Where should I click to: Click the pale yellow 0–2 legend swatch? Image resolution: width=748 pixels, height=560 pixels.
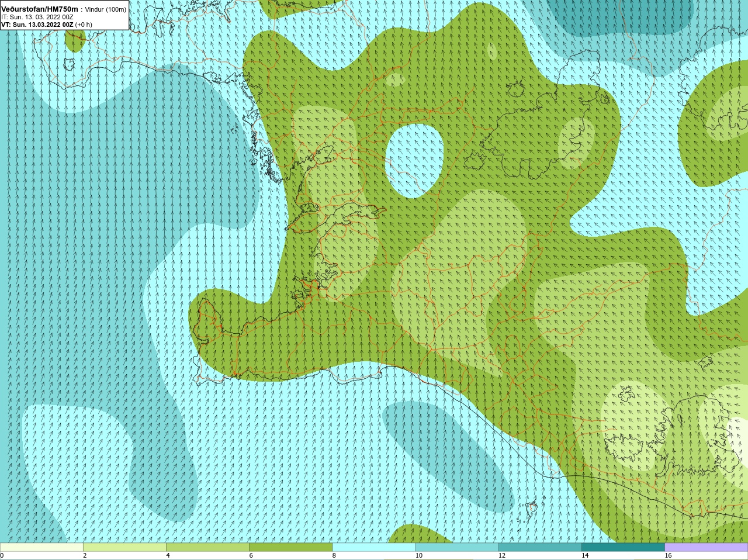(41, 547)
